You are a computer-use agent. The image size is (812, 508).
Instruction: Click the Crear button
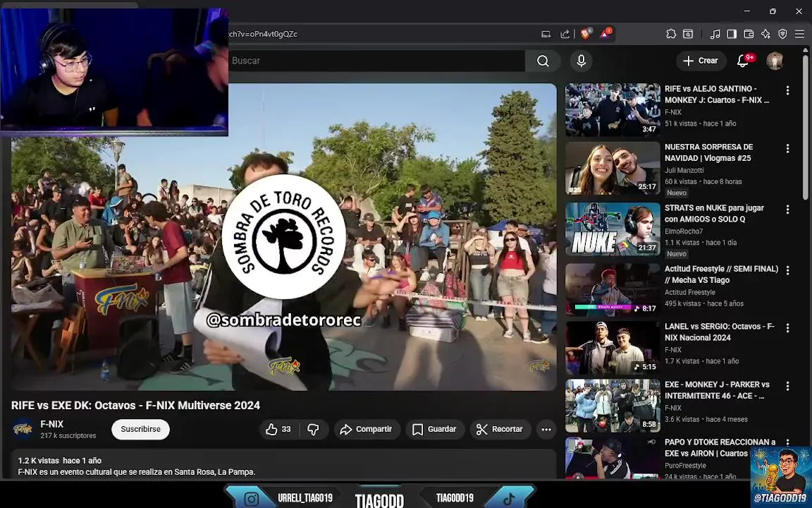coord(700,61)
